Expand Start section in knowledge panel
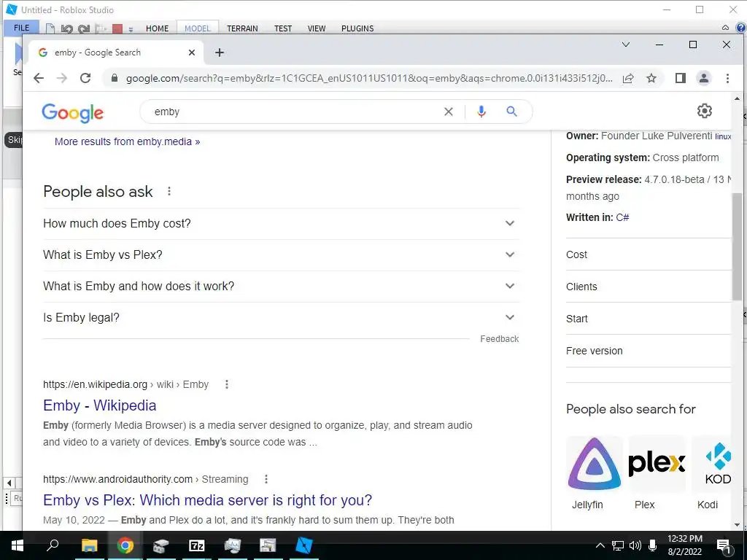The width and height of the screenshot is (747, 560). pyautogui.click(x=648, y=319)
